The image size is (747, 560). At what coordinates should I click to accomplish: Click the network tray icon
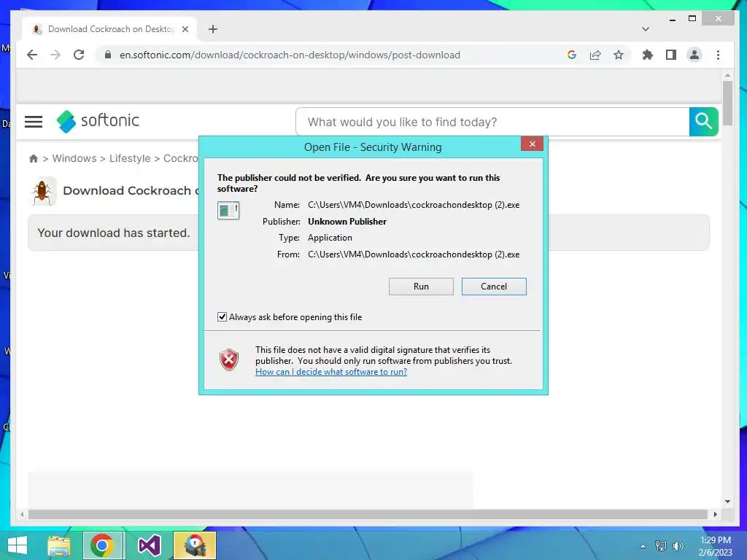[x=661, y=545]
